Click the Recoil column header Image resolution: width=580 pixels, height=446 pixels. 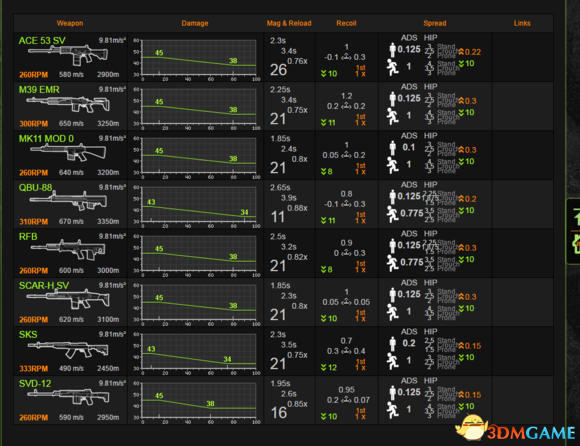tap(346, 23)
